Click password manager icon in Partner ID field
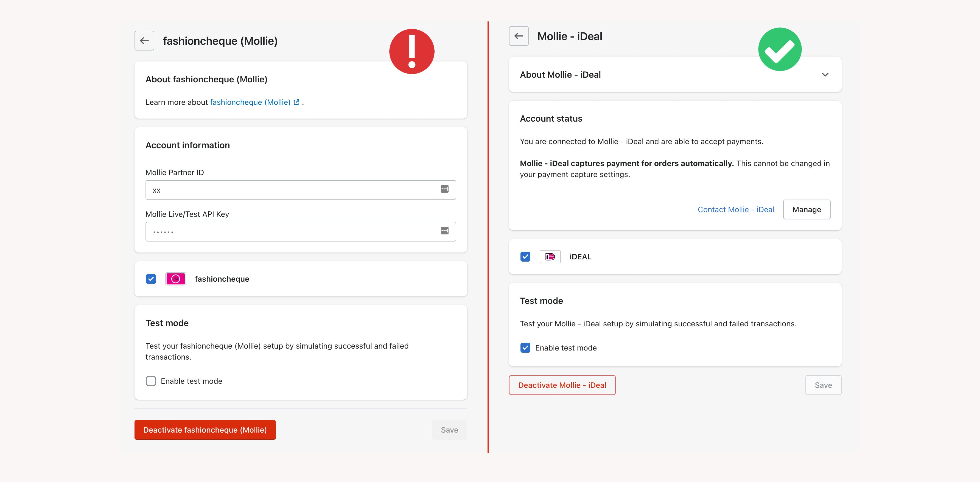 tap(444, 189)
